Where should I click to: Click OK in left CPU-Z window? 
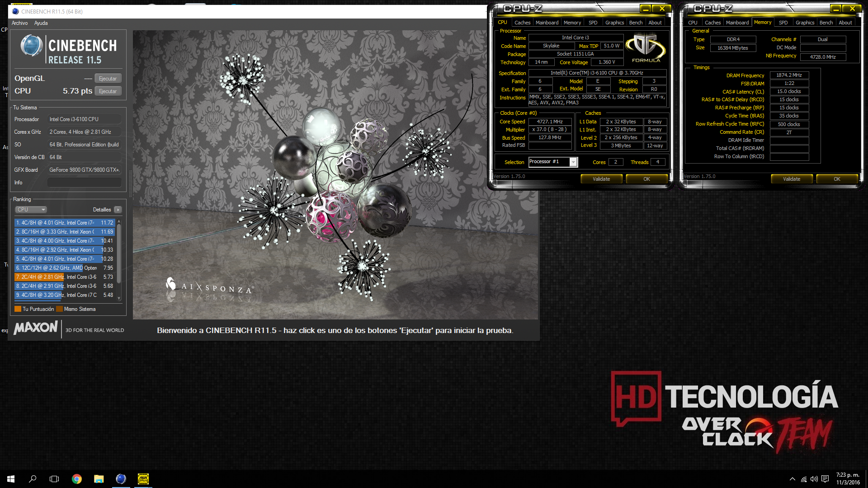pyautogui.click(x=646, y=179)
